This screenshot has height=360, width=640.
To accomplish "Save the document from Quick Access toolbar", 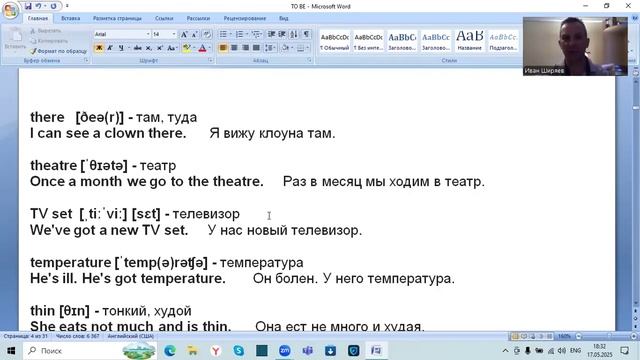I will 28,6.
